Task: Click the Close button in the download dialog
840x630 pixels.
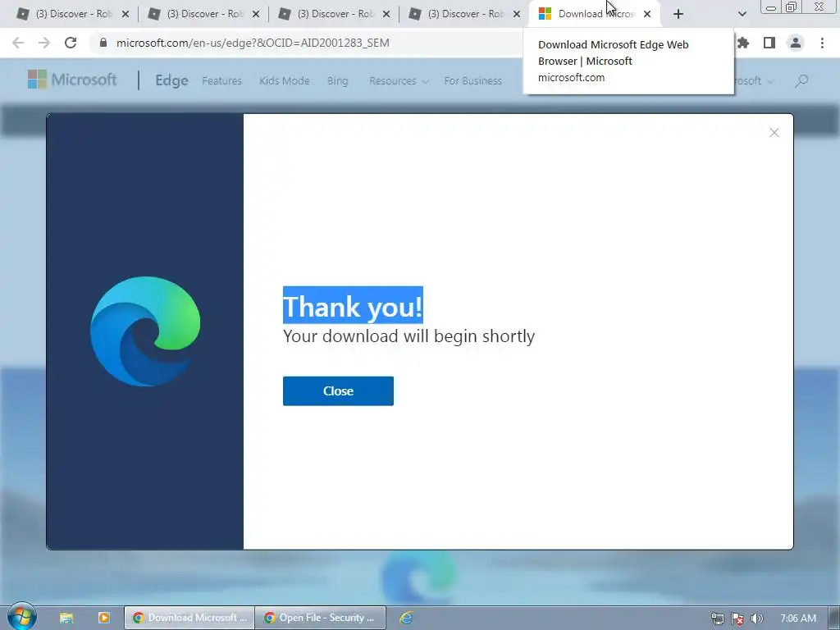Action: pyautogui.click(x=338, y=391)
